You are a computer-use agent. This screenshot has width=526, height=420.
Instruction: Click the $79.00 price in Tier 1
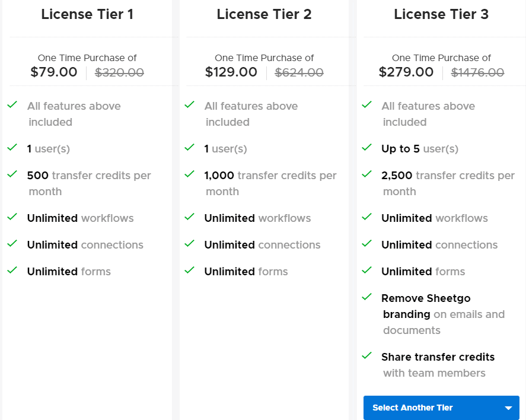point(54,72)
